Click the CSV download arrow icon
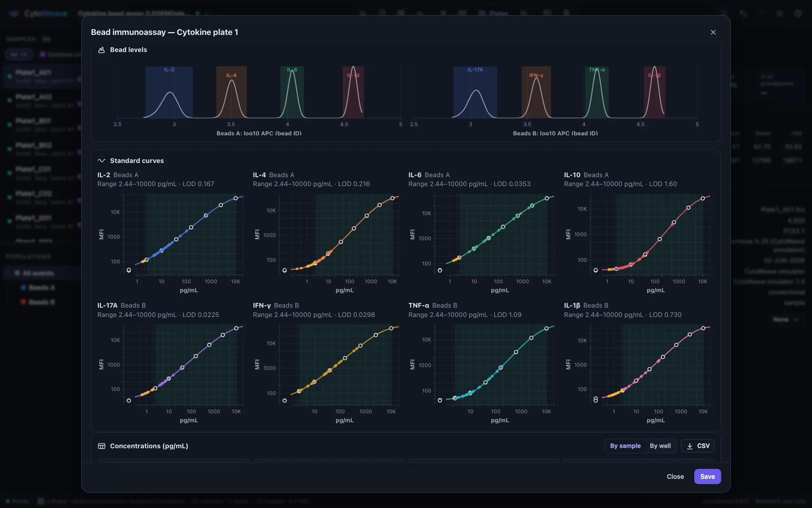This screenshot has width=812, height=508. [x=690, y=446]
